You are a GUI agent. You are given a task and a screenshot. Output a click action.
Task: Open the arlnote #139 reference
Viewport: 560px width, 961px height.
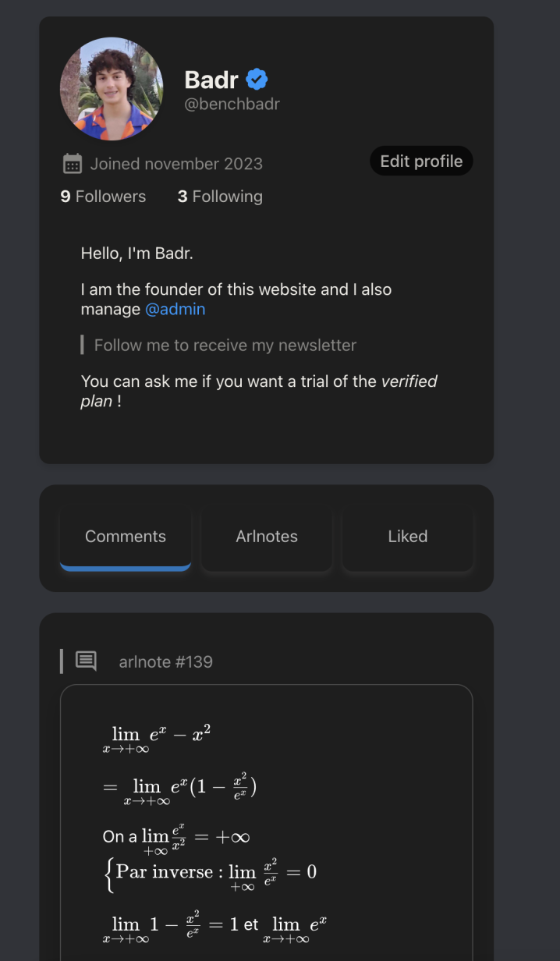pyautogui.click(x=165, y=662)
